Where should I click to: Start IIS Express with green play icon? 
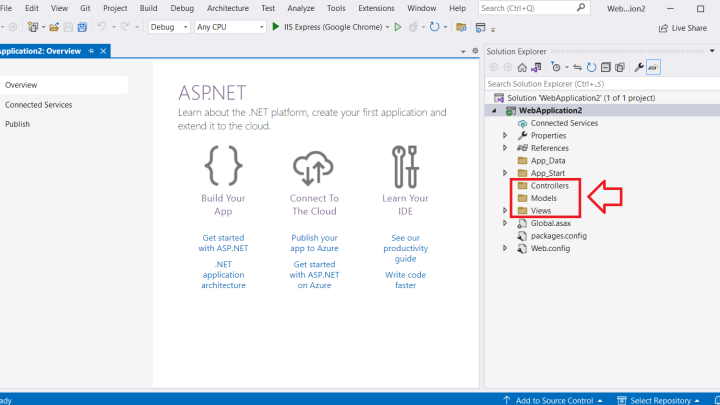(x=276, y=27)
